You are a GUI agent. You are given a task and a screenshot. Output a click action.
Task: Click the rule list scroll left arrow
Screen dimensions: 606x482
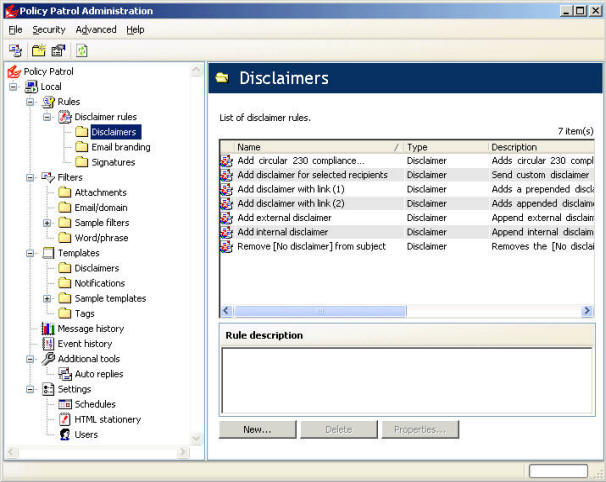click(226, 311)
